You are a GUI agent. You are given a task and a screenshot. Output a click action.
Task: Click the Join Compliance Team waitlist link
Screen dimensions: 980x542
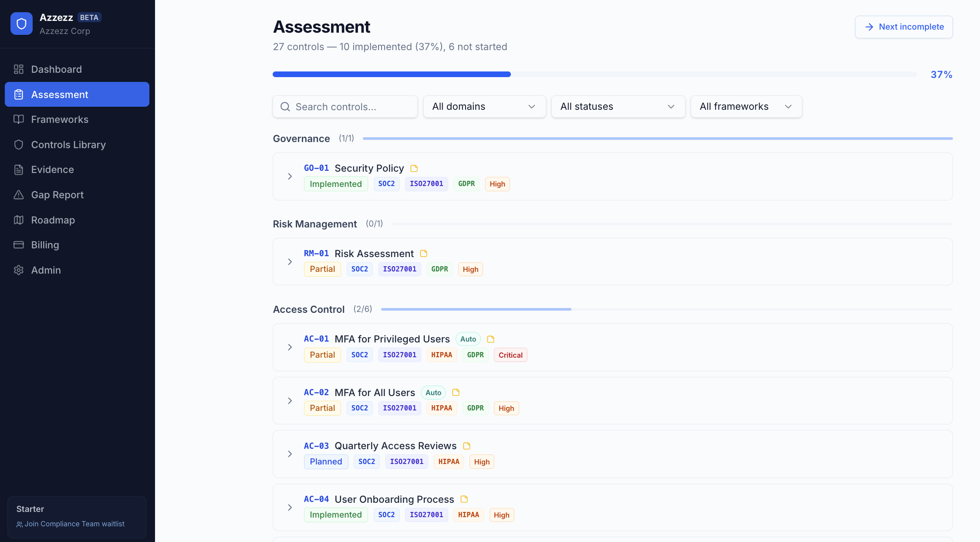click(71, 524)
